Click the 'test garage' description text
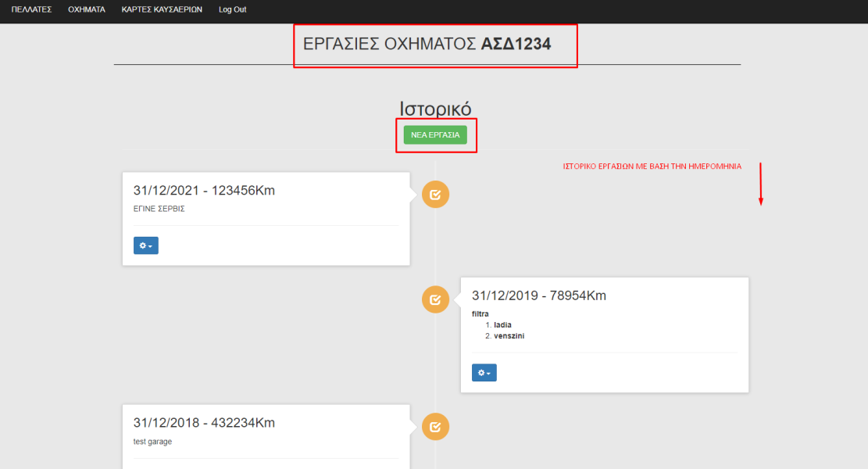 coord(152,441)
